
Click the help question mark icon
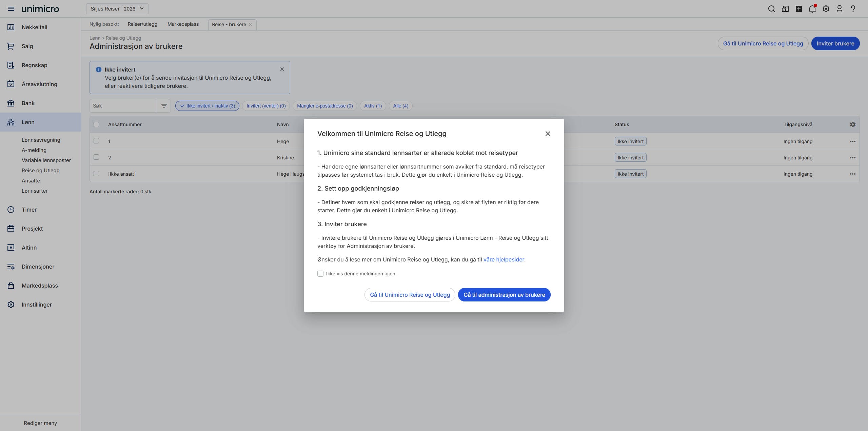853,9
